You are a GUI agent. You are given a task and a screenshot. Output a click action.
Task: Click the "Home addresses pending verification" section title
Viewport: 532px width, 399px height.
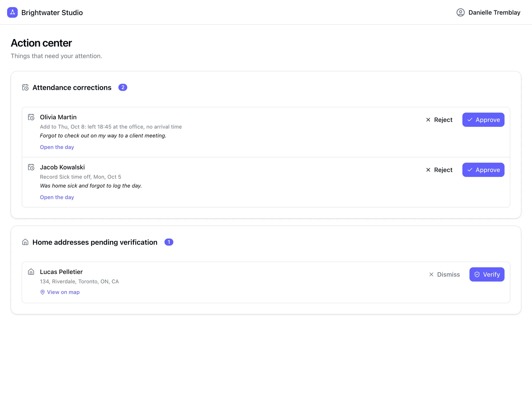[95, 242]
